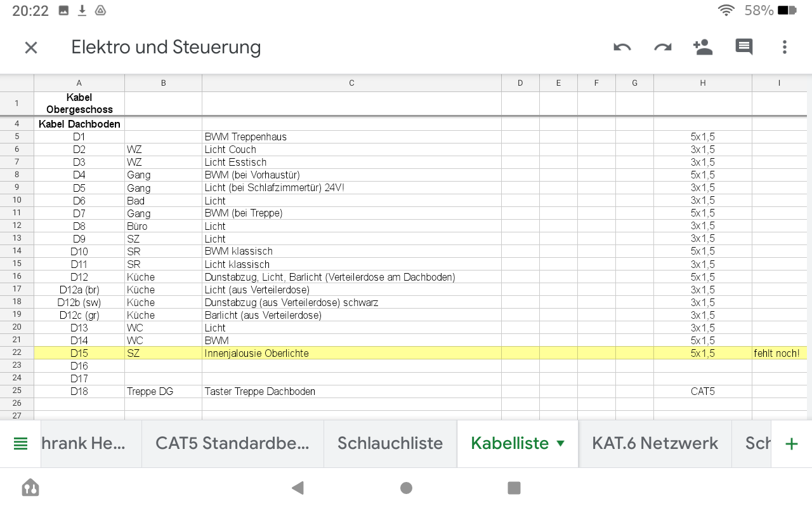This screenshot has width=812, height=508.
Task: Undo the last edit
Action: (x=622, y=48)
